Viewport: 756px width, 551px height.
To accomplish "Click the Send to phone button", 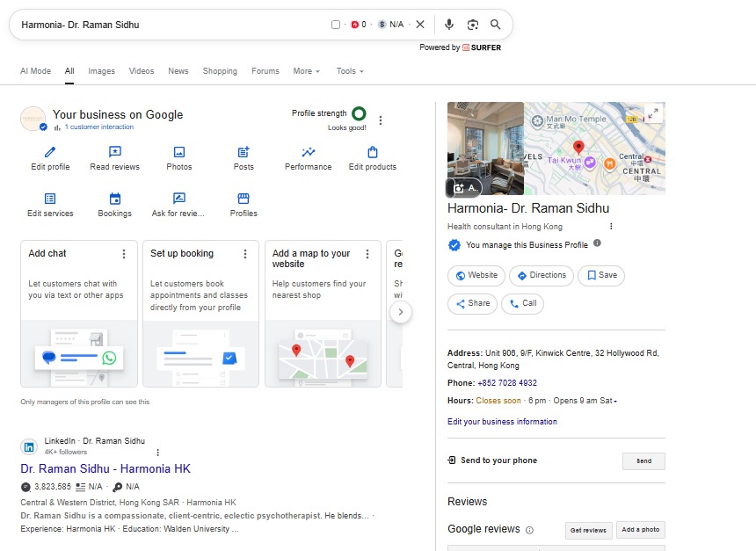I will [643, 460].
